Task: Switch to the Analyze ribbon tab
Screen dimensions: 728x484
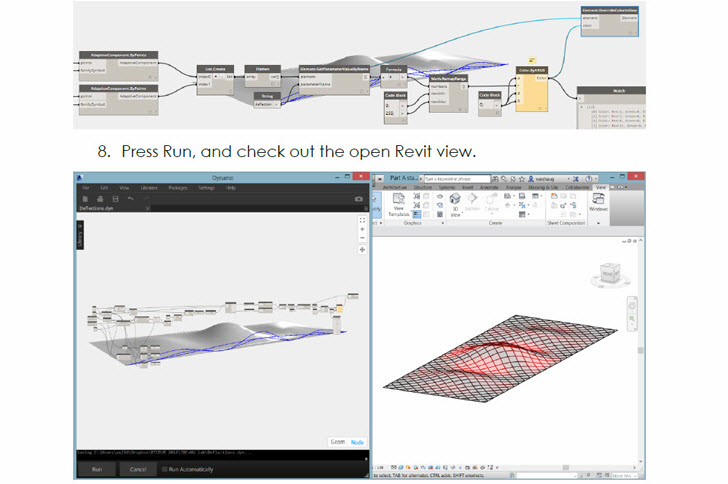Action: (514, 187)
